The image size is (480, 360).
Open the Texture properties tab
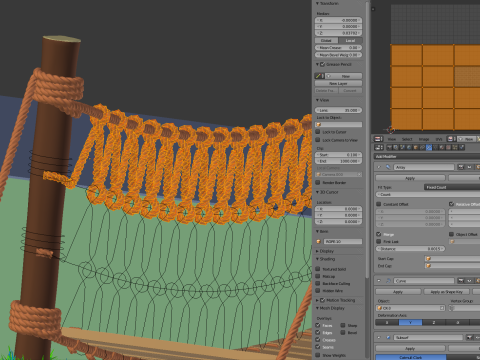click(x=449, y=147)
